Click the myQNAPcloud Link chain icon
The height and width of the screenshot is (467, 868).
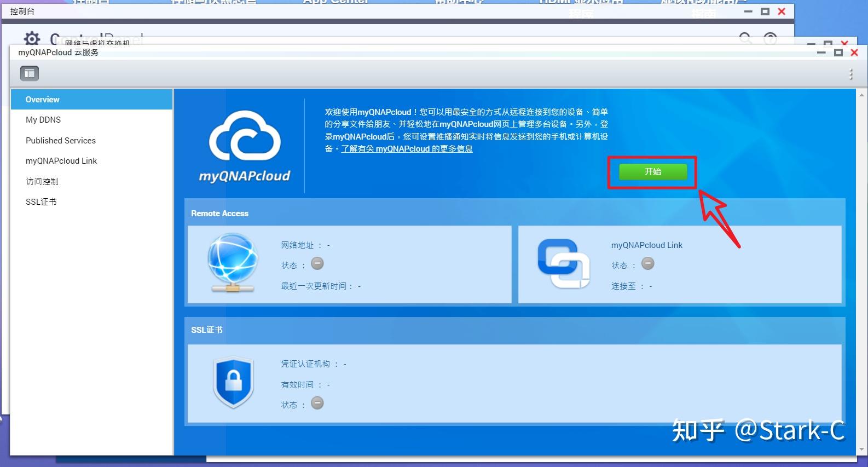(x=564, y=263)
